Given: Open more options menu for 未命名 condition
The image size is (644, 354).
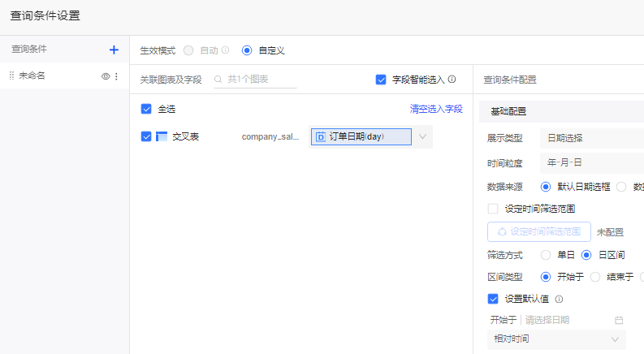Looking at the screenshot, I should 116,76.
